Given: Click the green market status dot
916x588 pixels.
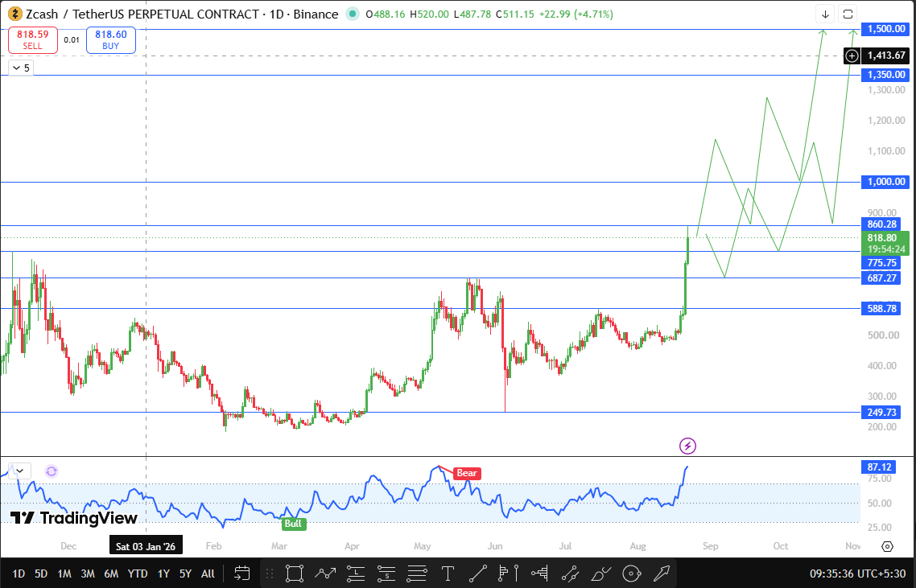Looking at the screenshot, I should point(353,14).
